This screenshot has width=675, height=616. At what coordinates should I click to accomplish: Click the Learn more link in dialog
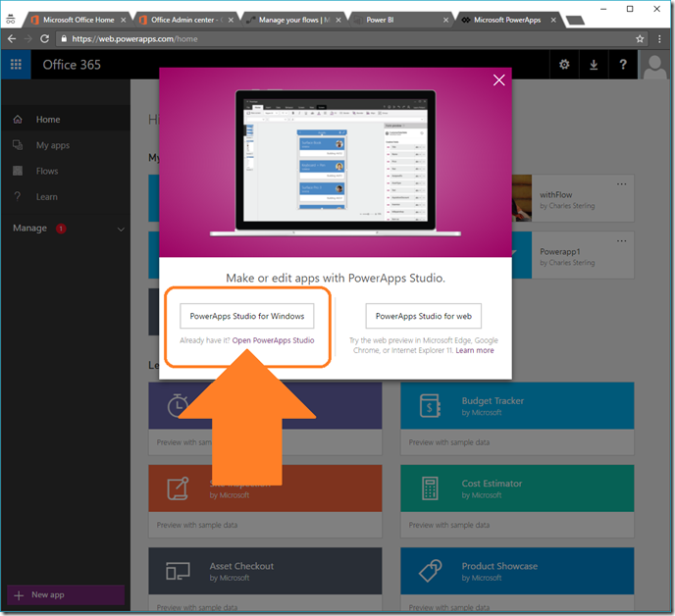[475, 350]
